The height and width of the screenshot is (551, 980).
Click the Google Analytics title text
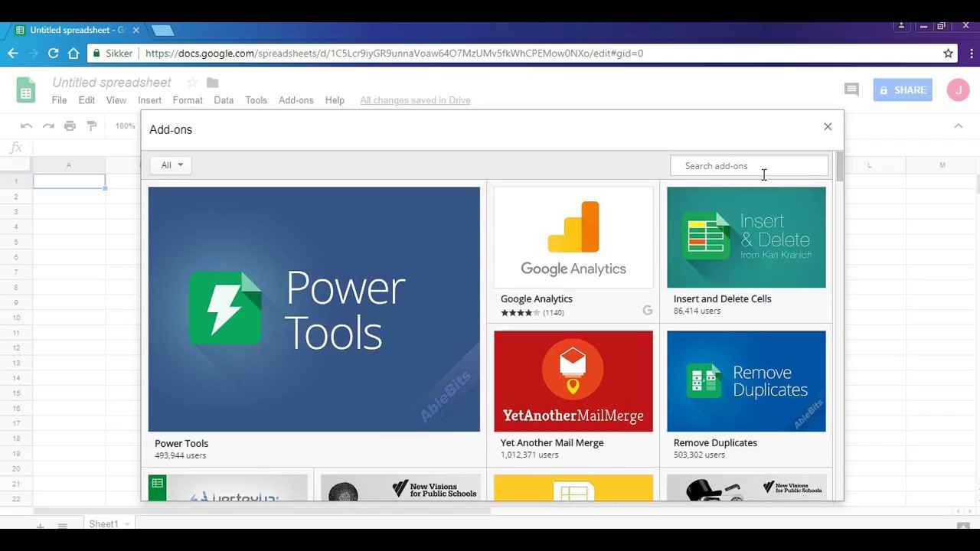pos(537,298)
